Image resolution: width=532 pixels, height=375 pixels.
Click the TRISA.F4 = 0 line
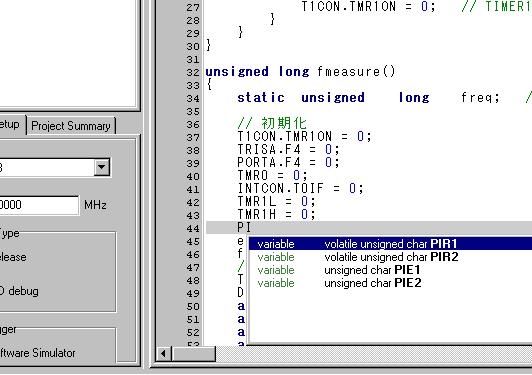[288, 149]
